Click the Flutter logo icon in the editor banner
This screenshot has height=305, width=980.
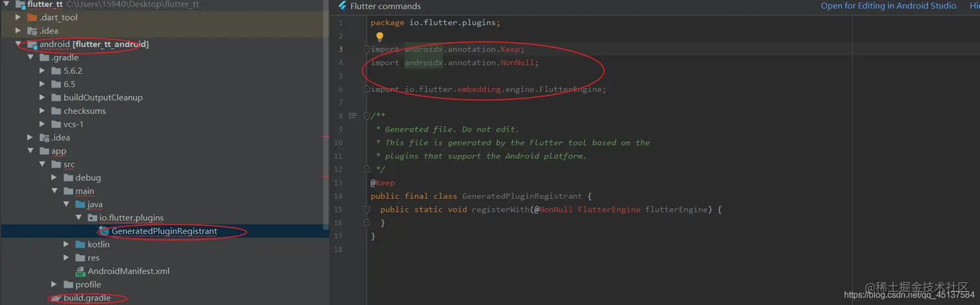tap(342, 6)
